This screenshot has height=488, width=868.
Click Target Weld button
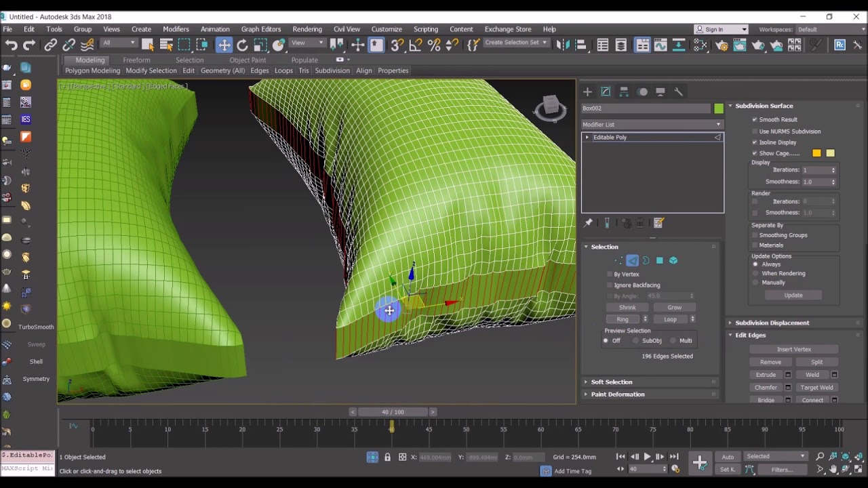tap(816, 388)
